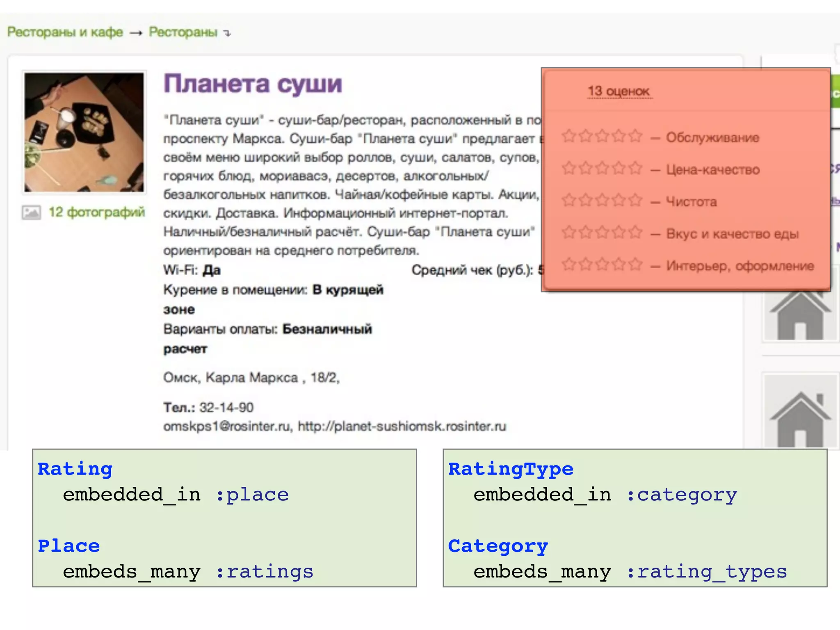Open the 12 фотографий link

click(x=97, y=212)
